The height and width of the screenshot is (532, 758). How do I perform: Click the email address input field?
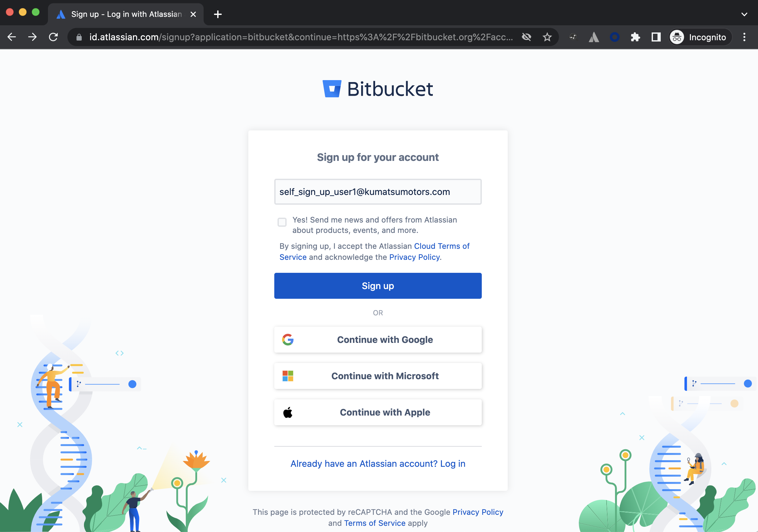coord(377,191)
